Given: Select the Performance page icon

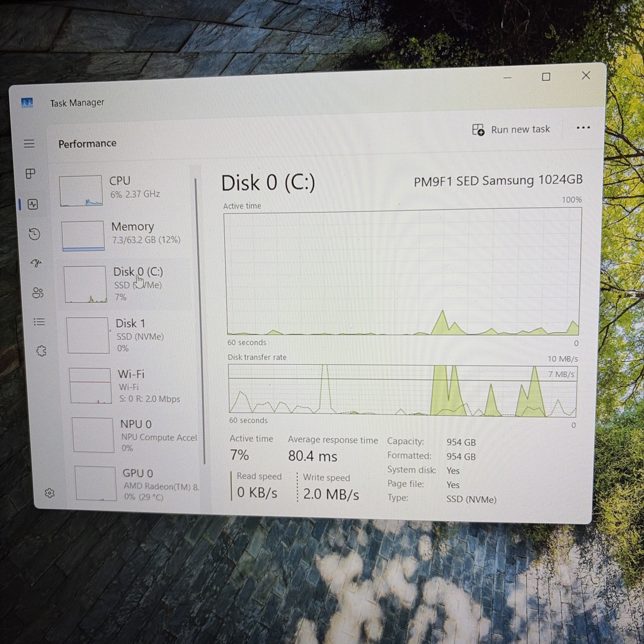Looking at the screenshot, I should coord(33,204).
